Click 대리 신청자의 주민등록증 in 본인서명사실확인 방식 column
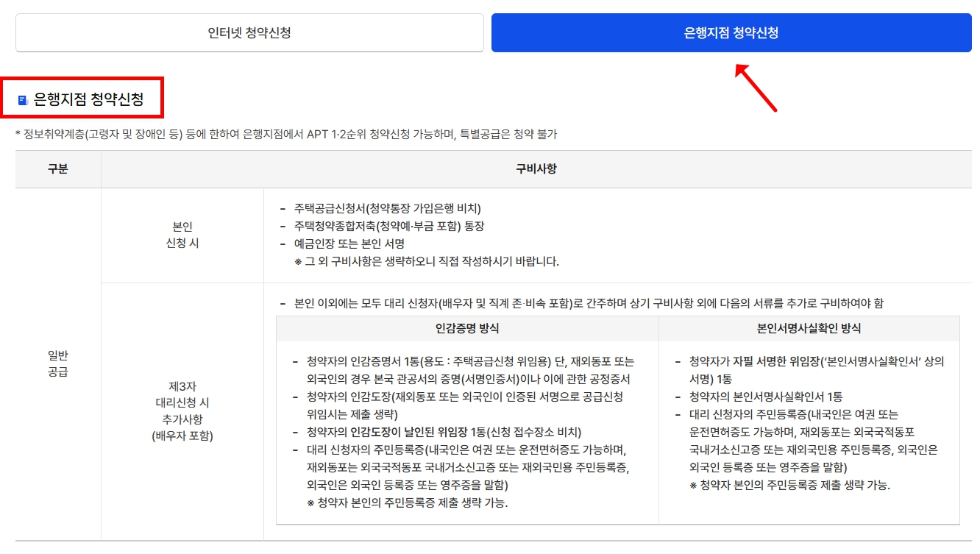The image size is (980, 554). (x=814, y=441)
